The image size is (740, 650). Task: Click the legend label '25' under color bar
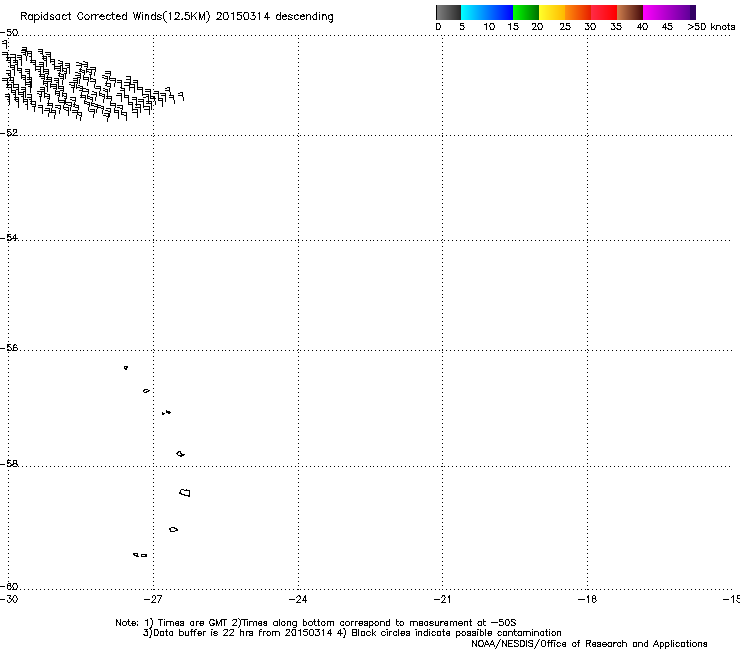click(x=565, y=27)
